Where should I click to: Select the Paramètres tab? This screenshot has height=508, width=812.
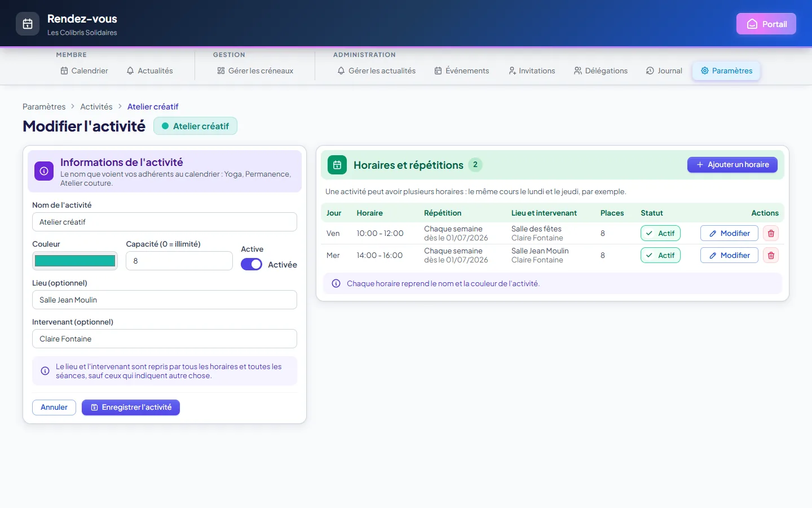pyautogui.click(x=726, y=71)
